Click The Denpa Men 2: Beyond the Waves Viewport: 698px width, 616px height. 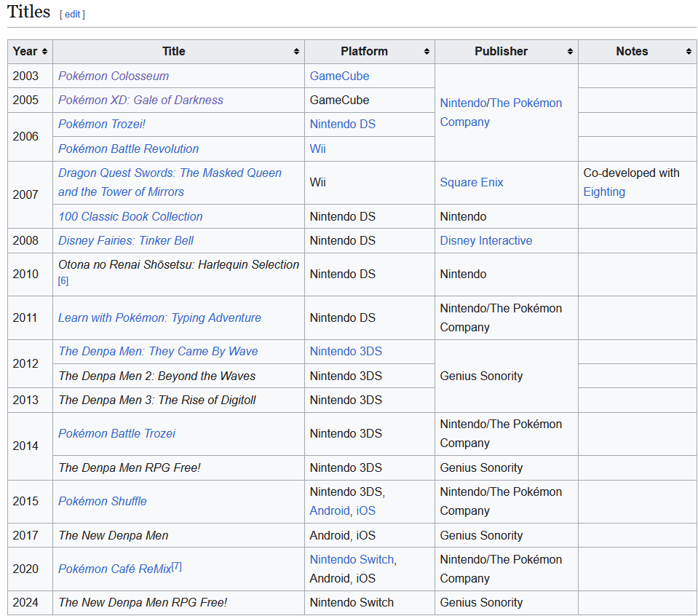click(157, 376)
